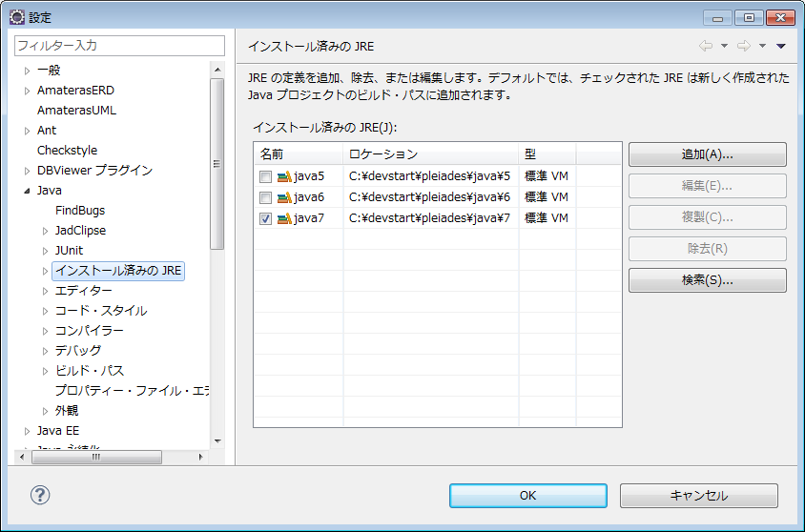The width and height of the screenshot is (805, 532).
Task: Confirm settings with the OK button
Action: point(528,496)
